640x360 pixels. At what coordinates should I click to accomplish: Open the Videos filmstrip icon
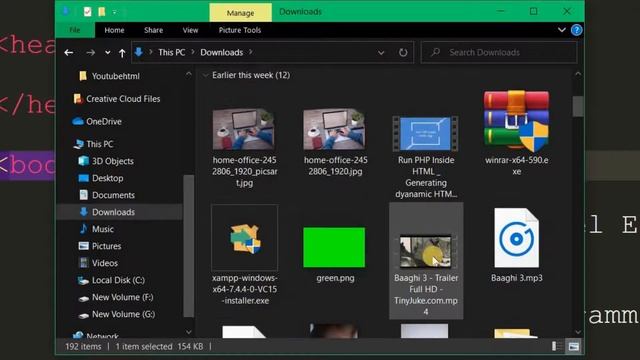[x=83, y=263]
